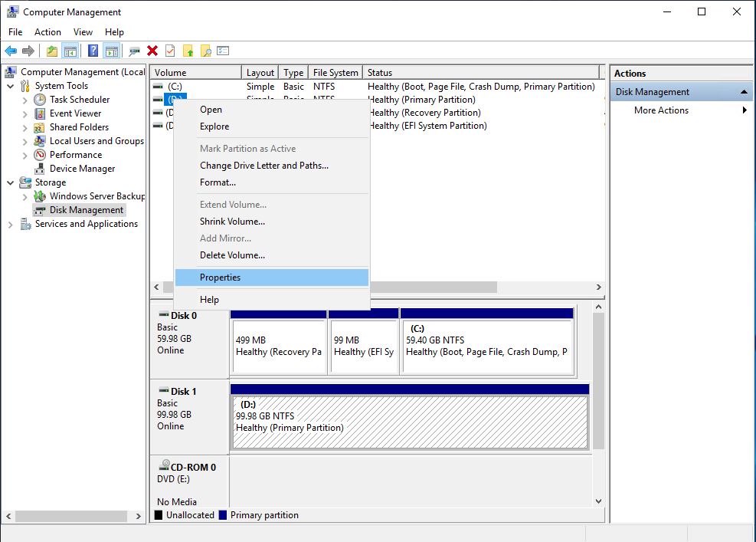The height and width of the screenshot is (542, 756).
Task: Select the Event Viewer tree icon
Action: 40,113
